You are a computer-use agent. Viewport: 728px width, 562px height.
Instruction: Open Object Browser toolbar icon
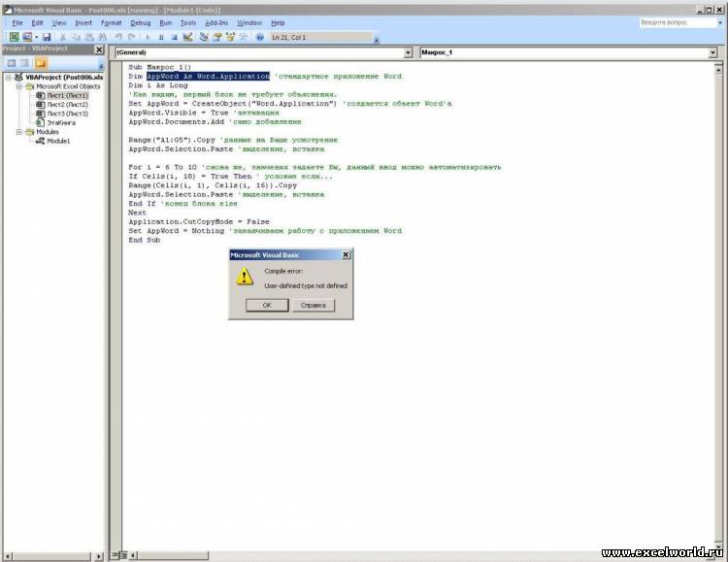[230, 37]
